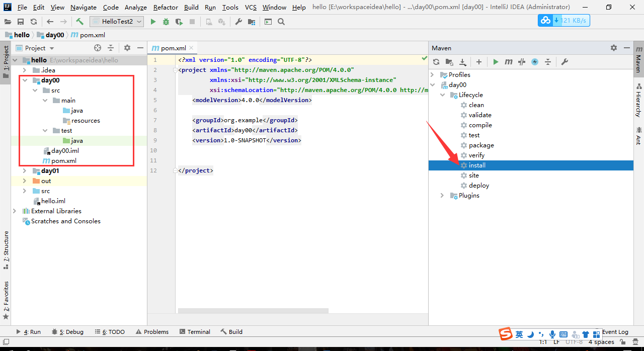Collapse all nodes in Maven panel
The image size is (644, 351).
[548, 62]
